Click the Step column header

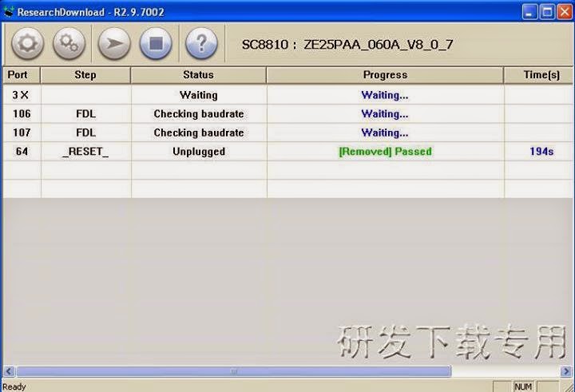(85, 75)
